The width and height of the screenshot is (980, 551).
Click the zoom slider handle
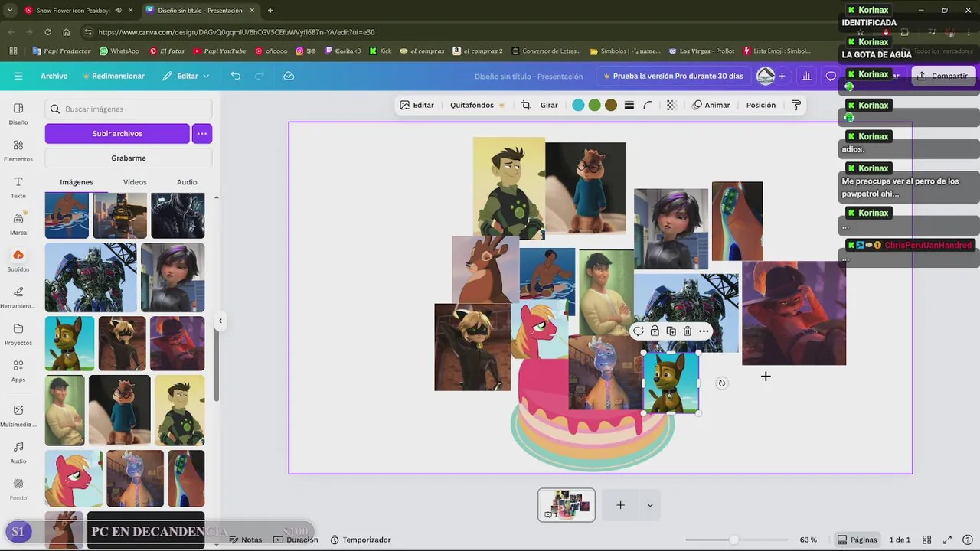click(733, 540)
